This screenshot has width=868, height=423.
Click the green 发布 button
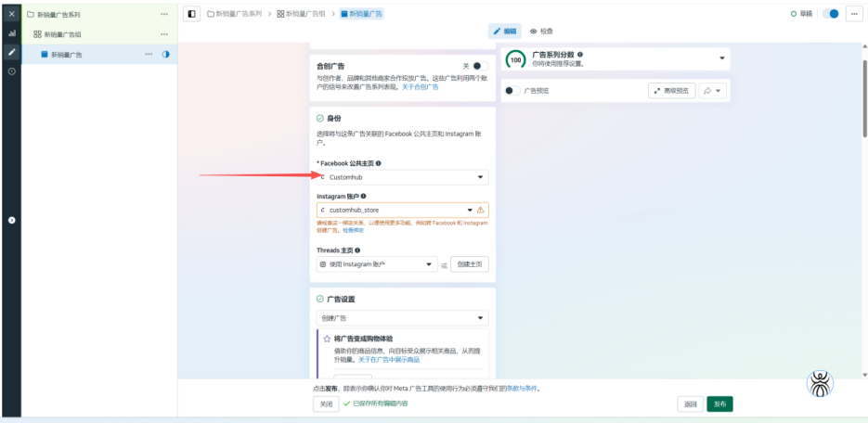coord(719,404)
